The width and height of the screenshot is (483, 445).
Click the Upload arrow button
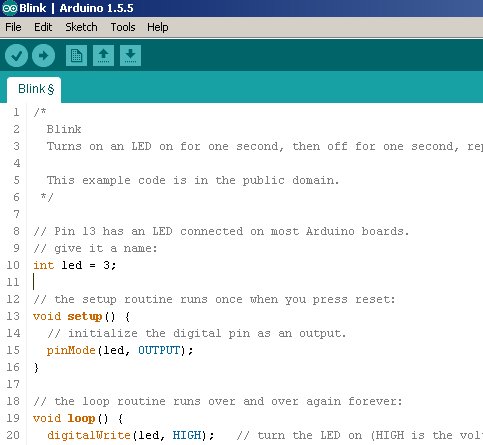click(x=43, y=55)
